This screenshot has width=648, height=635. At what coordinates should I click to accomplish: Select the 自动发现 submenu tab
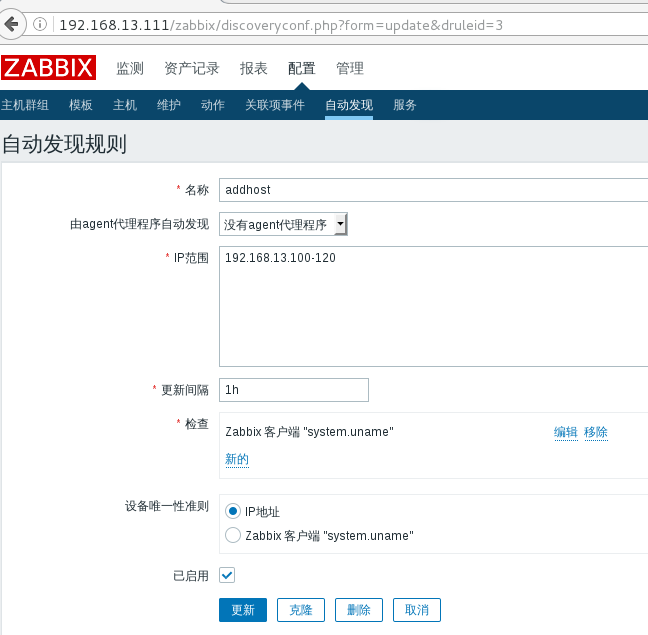tap(349, 105)
